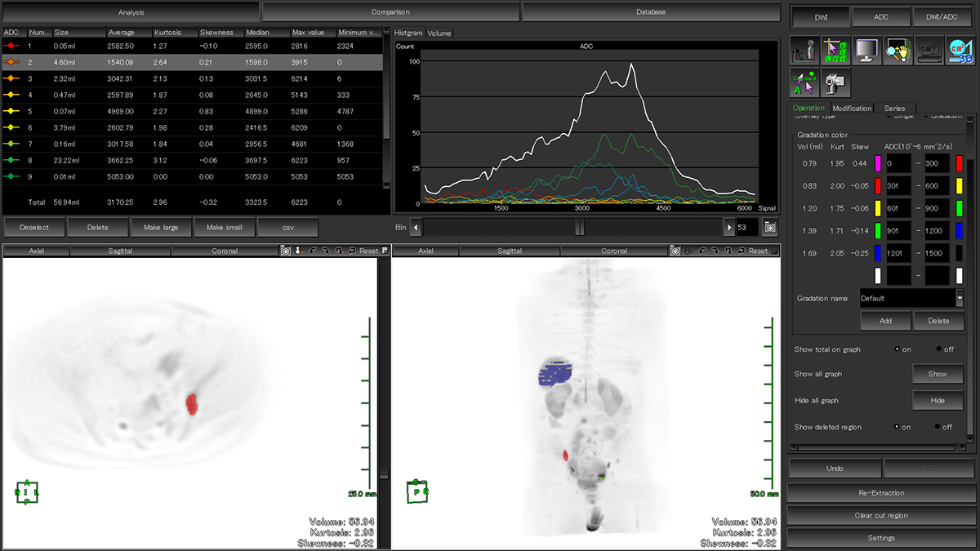Click the Bin decrease left arrow
The image size is (980, 551).
coord(416,229)
